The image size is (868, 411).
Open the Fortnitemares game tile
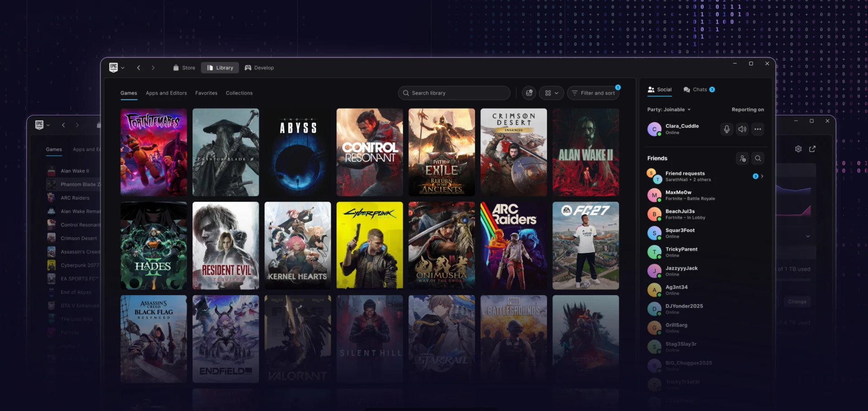pos(154,152)
